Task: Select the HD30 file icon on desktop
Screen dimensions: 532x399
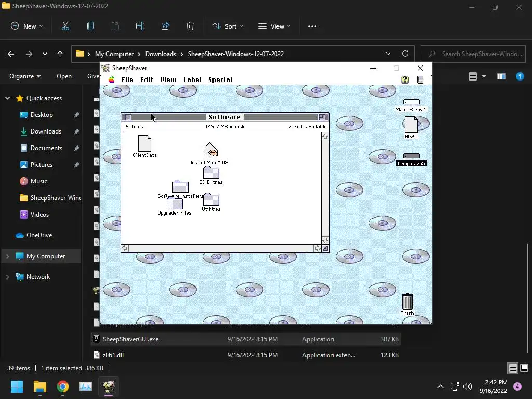Action: (411, 125)
